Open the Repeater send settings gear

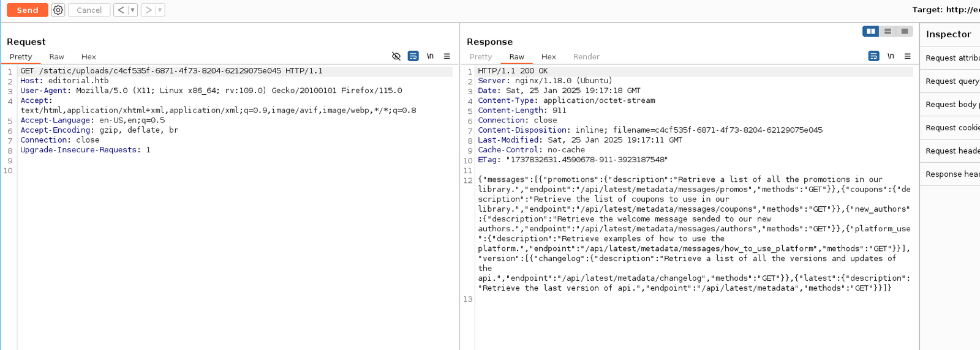[x=58, y=10]
